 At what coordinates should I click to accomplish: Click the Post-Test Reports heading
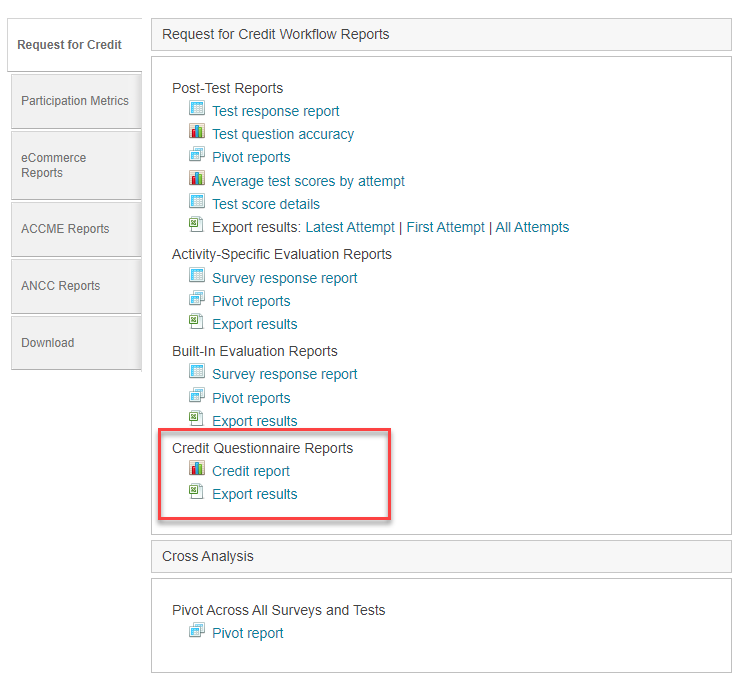tap(227, 89)
